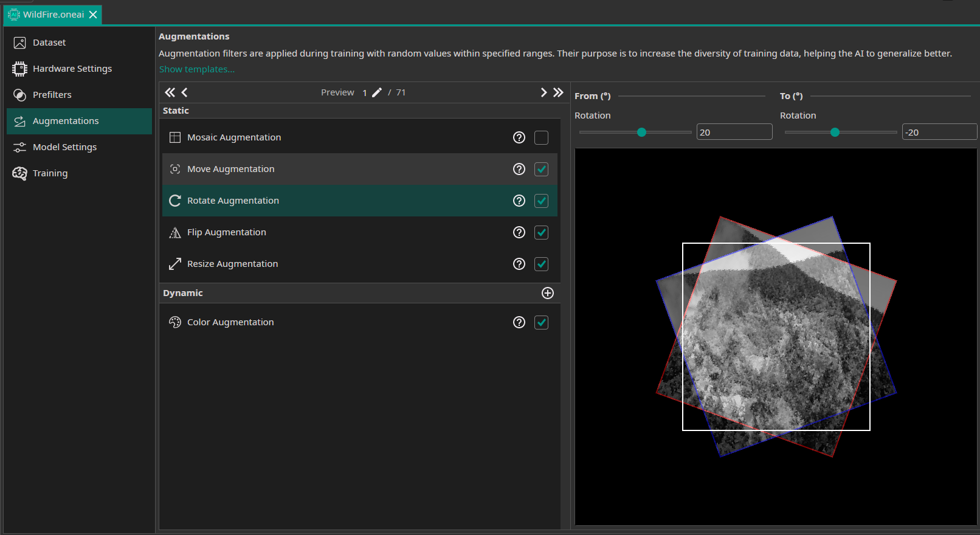Add a dynamic augmentation with plus icon

(547, 293)
